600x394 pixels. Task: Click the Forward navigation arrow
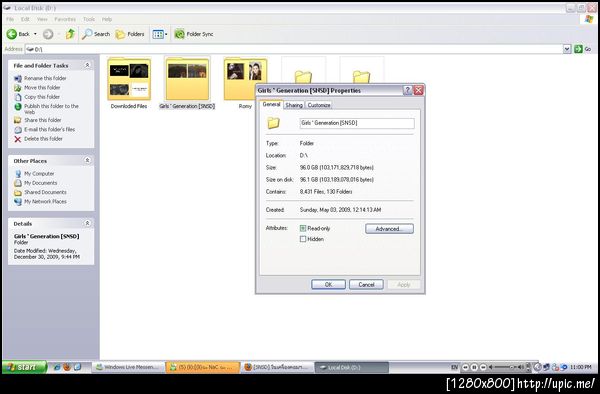click(x=48, y=34)
